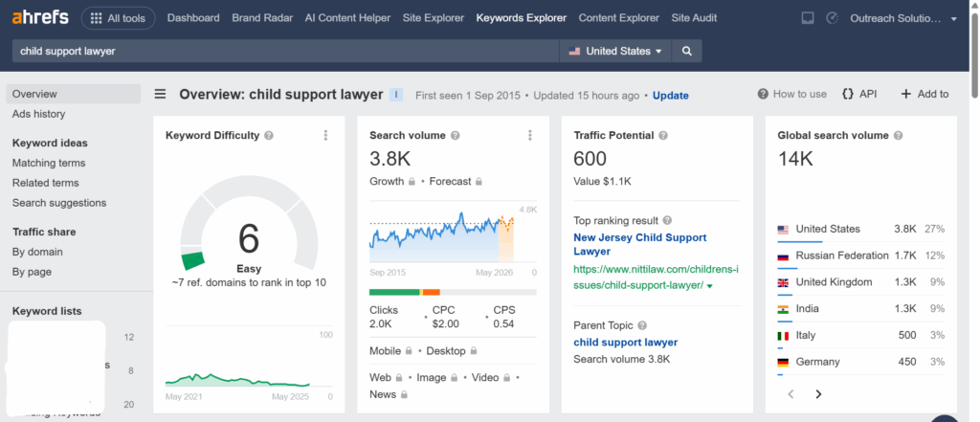Click the locked Desktop option
The image size is (980, 422).
coord(452,351)
